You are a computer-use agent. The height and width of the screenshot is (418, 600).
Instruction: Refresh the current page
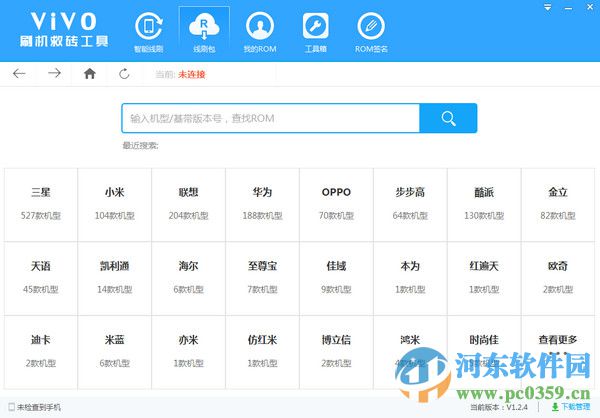[x=124, y=73]
